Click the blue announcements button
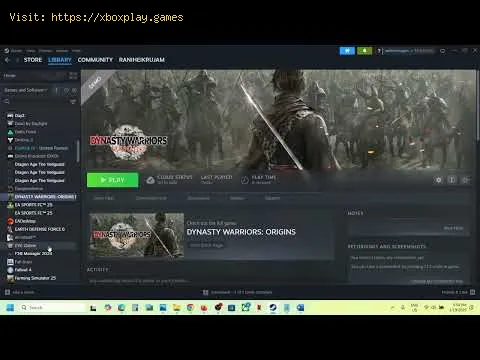 [347, 51]
